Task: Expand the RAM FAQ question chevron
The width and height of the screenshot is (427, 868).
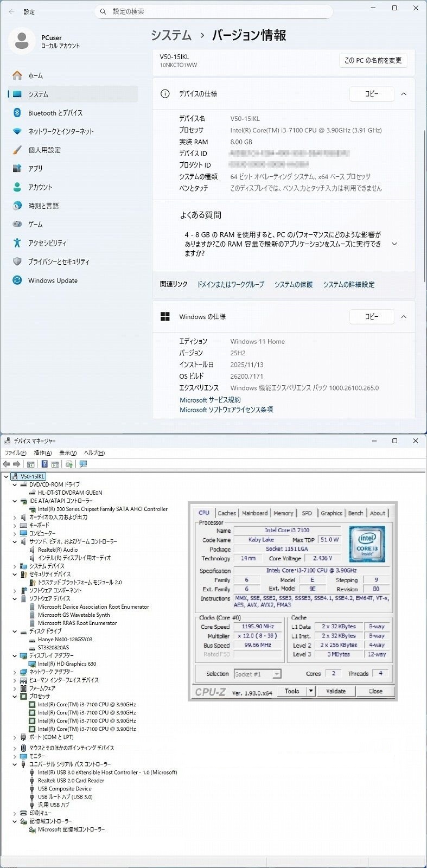Action: 394,244
